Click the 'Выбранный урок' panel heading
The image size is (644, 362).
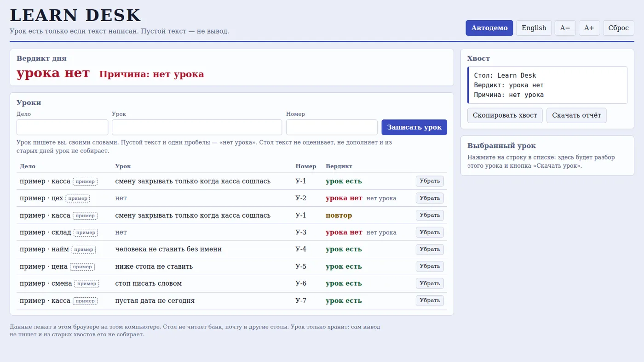[x=501, y=146]
